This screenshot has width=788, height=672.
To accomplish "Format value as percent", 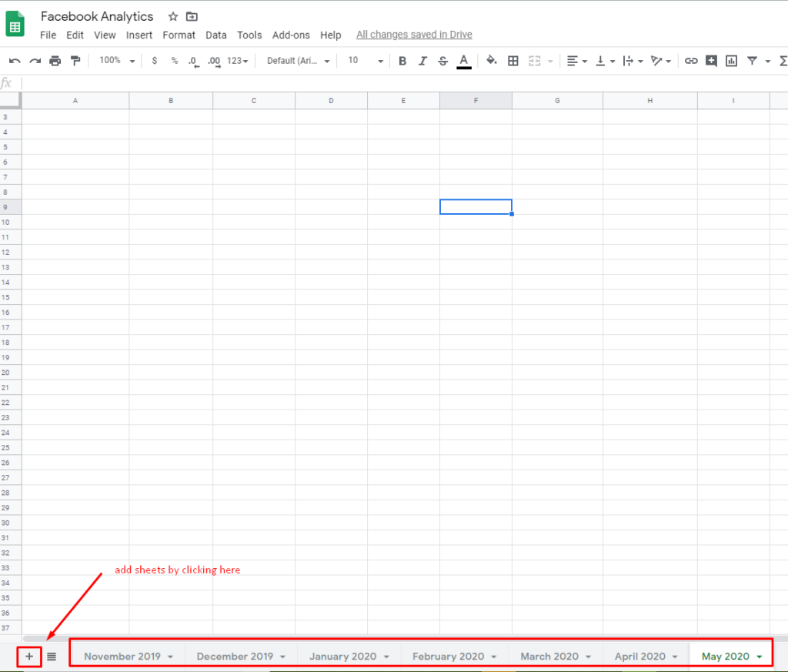I will [173, 61].
